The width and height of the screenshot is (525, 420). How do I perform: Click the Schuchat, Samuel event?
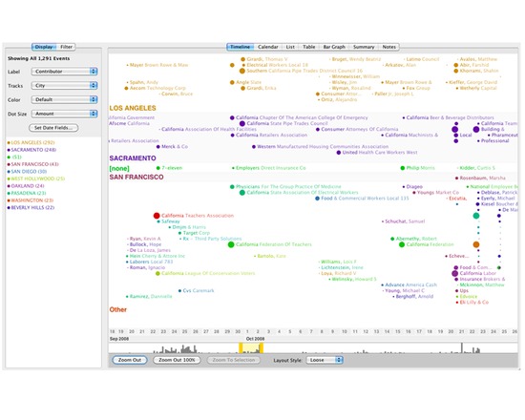point(404,221)
